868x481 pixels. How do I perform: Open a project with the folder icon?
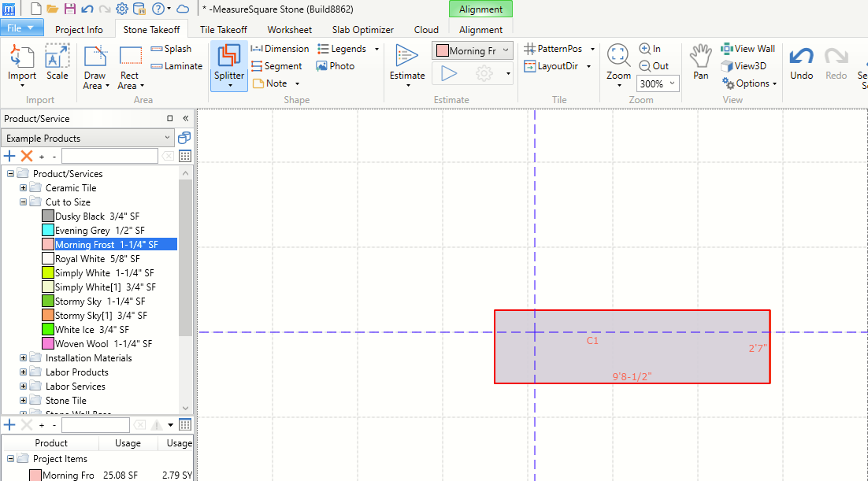pos(52,9)
